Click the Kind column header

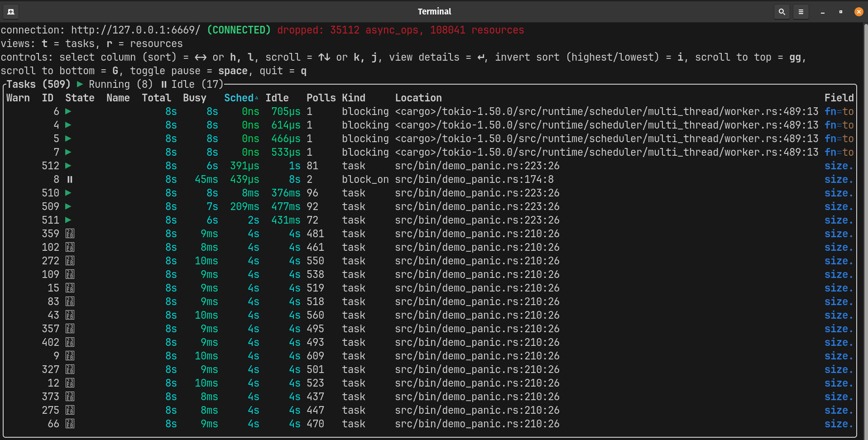point(354,97)
